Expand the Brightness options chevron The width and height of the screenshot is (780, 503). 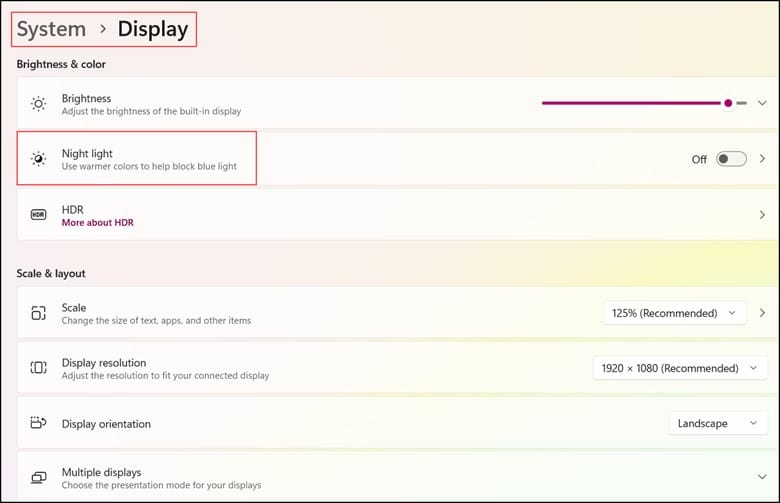(762, 103)
